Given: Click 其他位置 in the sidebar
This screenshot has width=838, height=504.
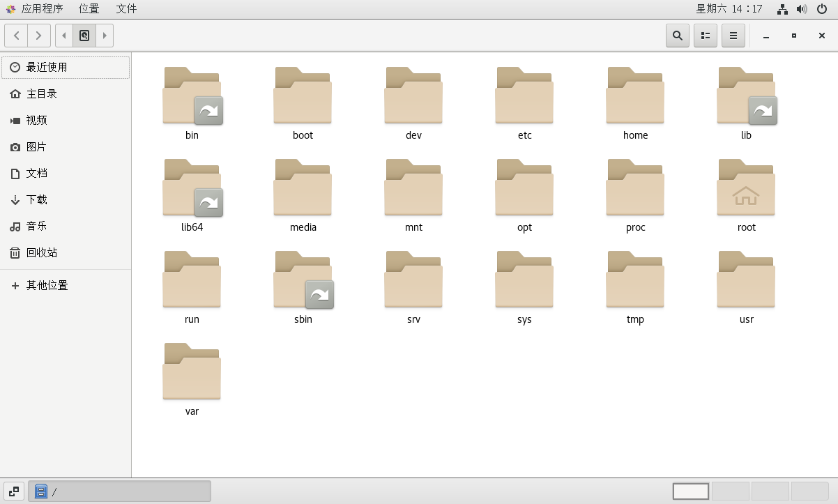Looking at the screenshot, I should [x=47, y=286].
